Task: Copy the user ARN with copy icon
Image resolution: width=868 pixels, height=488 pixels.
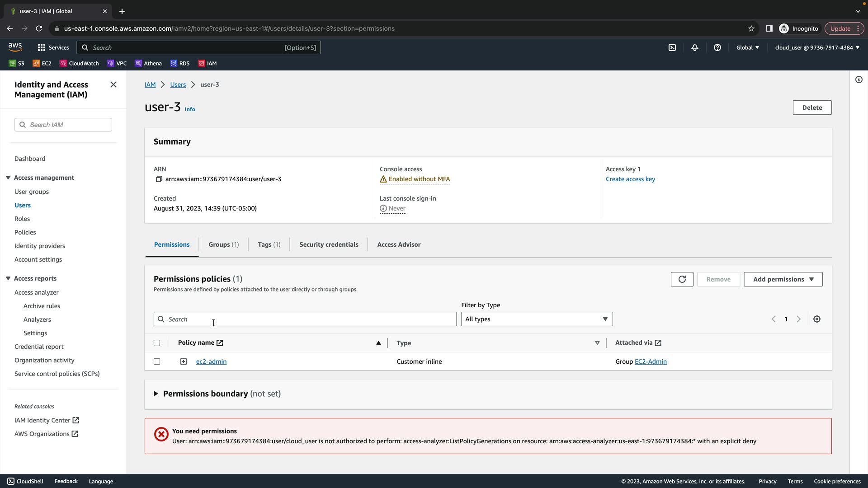Action: pyautogui.click(x=159, y=179)
